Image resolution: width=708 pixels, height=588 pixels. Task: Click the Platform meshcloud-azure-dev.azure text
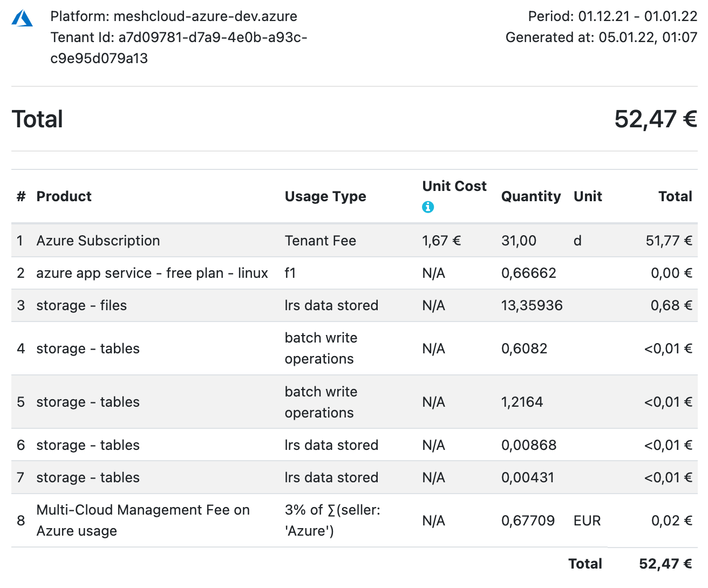tap(174, 16)
